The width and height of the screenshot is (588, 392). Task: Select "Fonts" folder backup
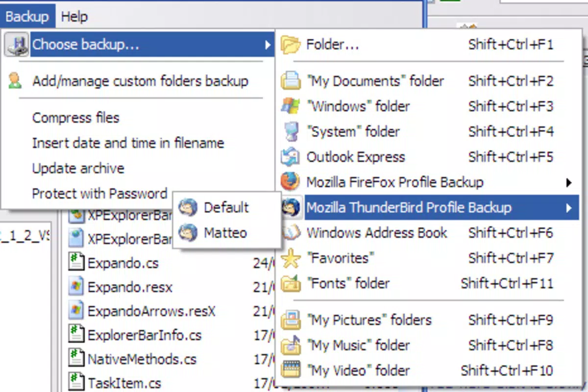click(x=348, y=284)
